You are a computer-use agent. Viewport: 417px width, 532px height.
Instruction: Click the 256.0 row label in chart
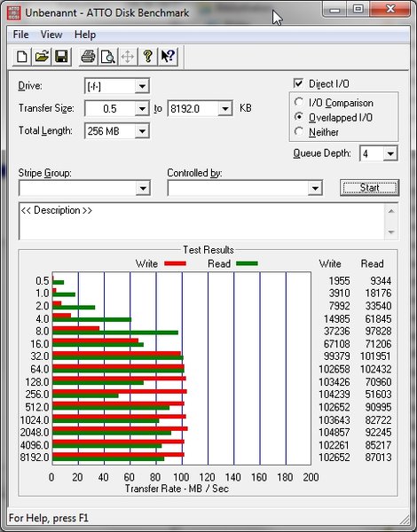[x=37, y=395]
